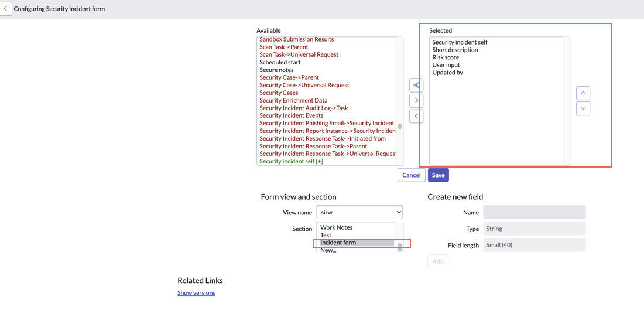Move selected field down

coord(583,108)
